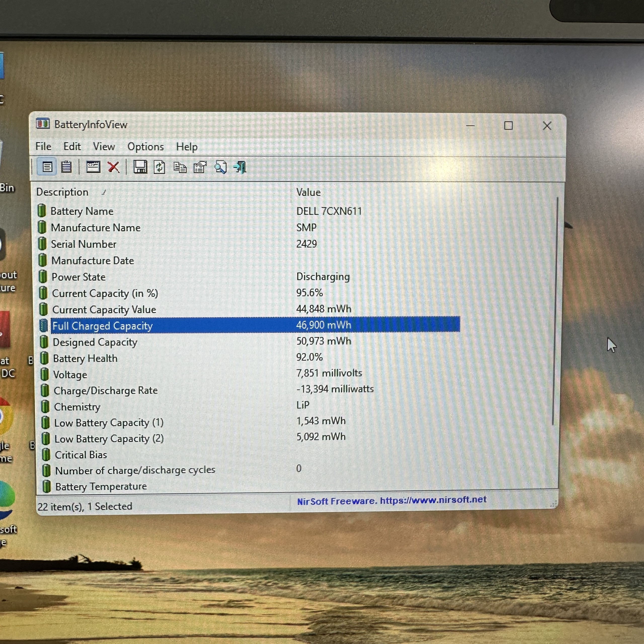Screen dimensions: 644x644
Task: Refresh the battery information using toolbar icon
Action: 159,167
